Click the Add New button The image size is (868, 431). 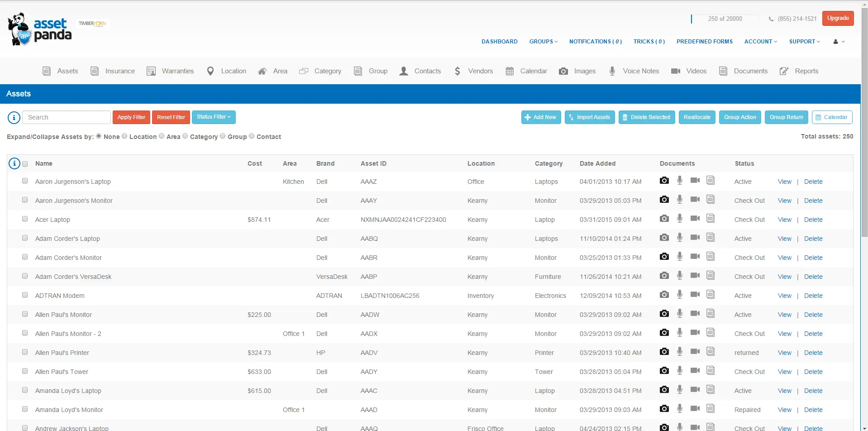coord(540,117)
